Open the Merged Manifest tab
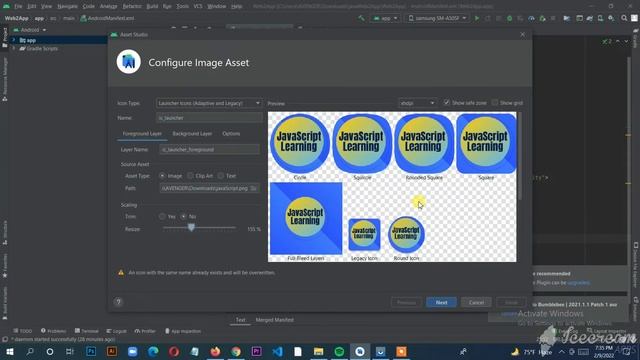The height and width of the screenshot is (360, 640). tap(275, 320)
